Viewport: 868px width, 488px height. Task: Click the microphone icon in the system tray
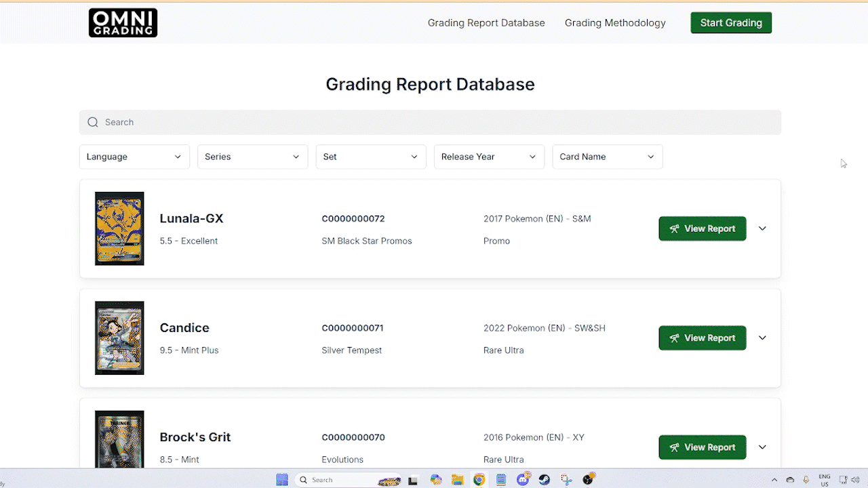[x=806, y=480]
